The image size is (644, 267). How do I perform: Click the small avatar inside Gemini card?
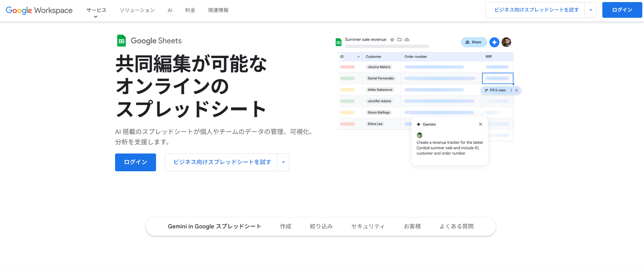(420, 135)
